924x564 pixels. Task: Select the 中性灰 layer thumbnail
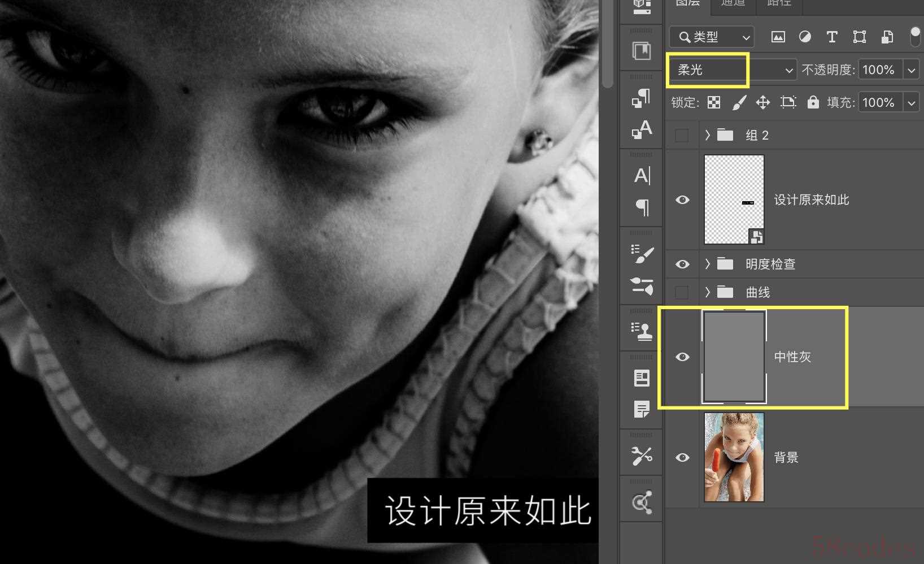click(734, 357)
